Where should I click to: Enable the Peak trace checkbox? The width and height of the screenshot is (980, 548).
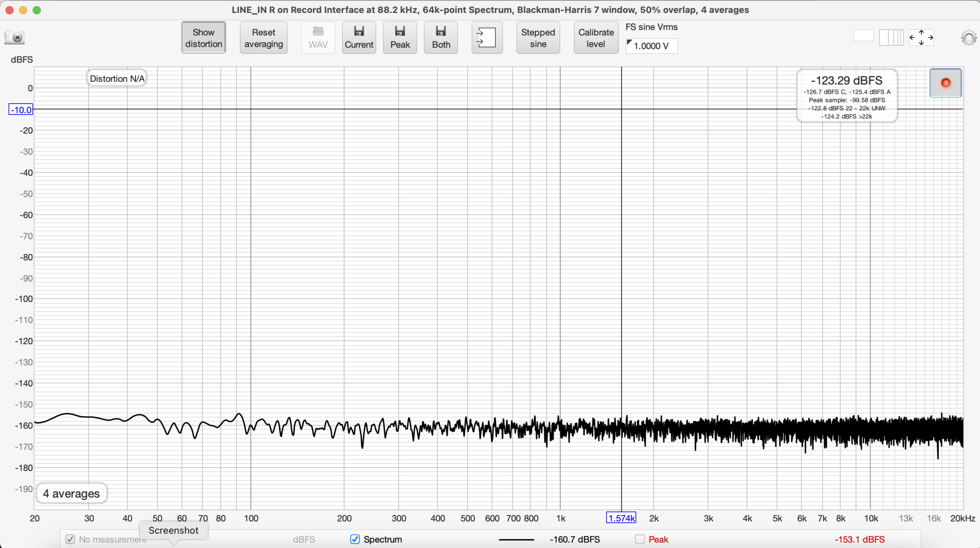[640, 539]
